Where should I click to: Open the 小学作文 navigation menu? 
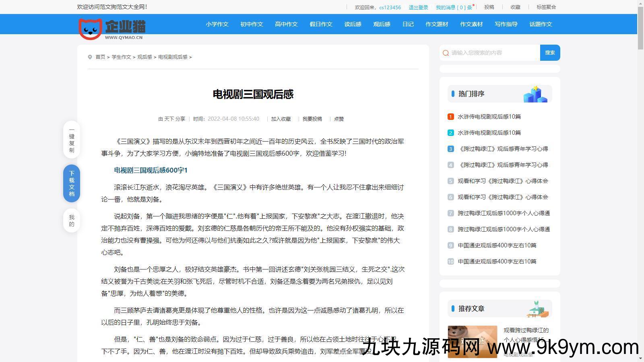217,24
